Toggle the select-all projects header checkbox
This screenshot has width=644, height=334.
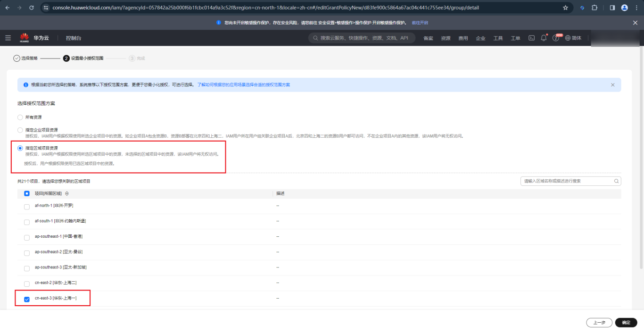coord(27,193)
